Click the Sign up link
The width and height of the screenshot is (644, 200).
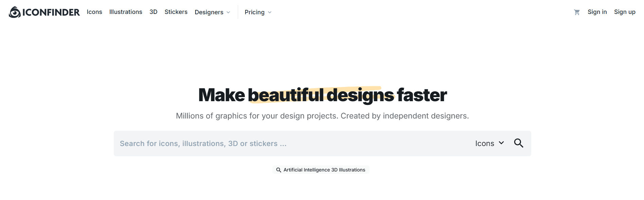point(625,12)
